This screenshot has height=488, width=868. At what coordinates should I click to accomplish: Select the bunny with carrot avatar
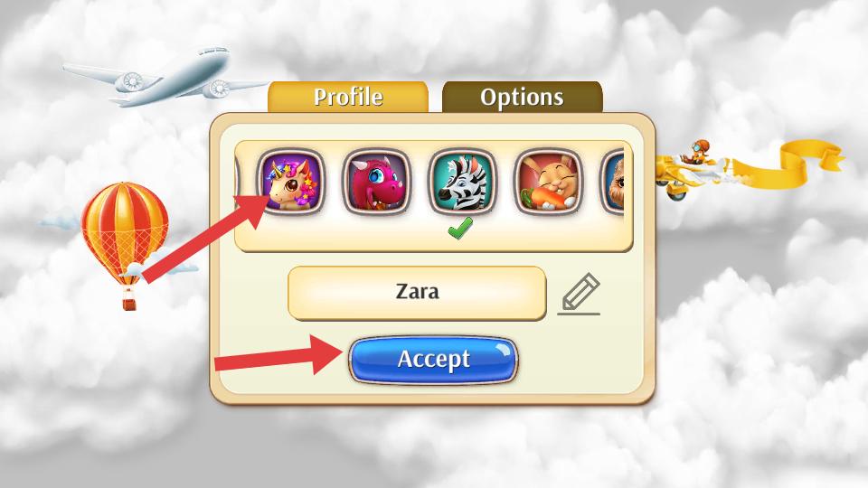pos(548,181)
